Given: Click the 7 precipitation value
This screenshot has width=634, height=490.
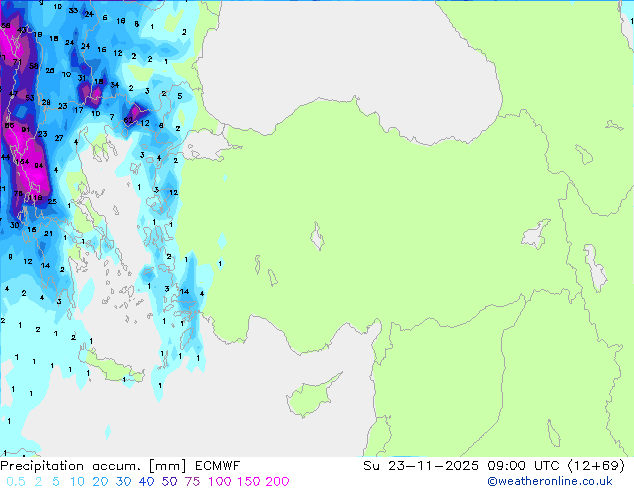Looking at the screenshot, I should (112, 117).
